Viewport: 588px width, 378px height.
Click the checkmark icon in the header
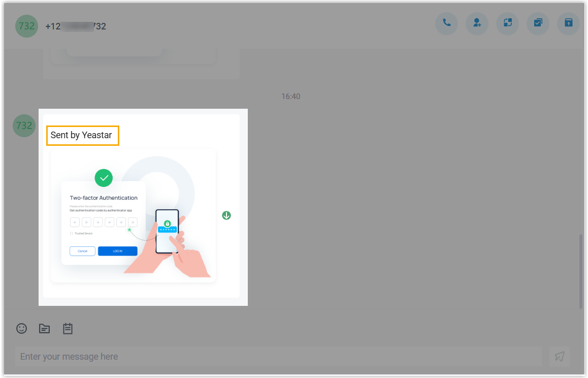tap(538, 23)
